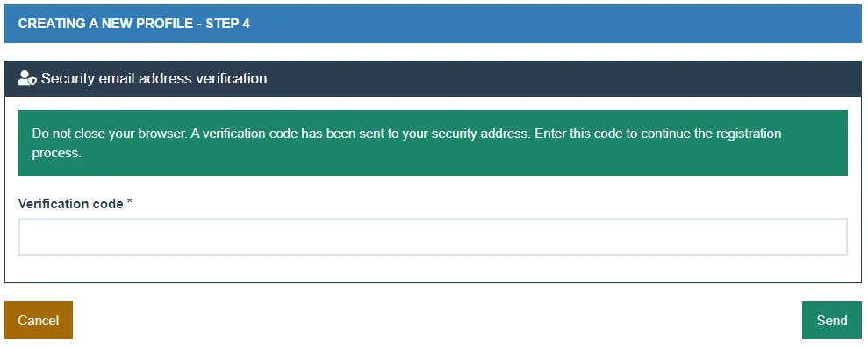Click the user shield icon in panel heading
Screen dimensions: 868x348
click(26, 79)
